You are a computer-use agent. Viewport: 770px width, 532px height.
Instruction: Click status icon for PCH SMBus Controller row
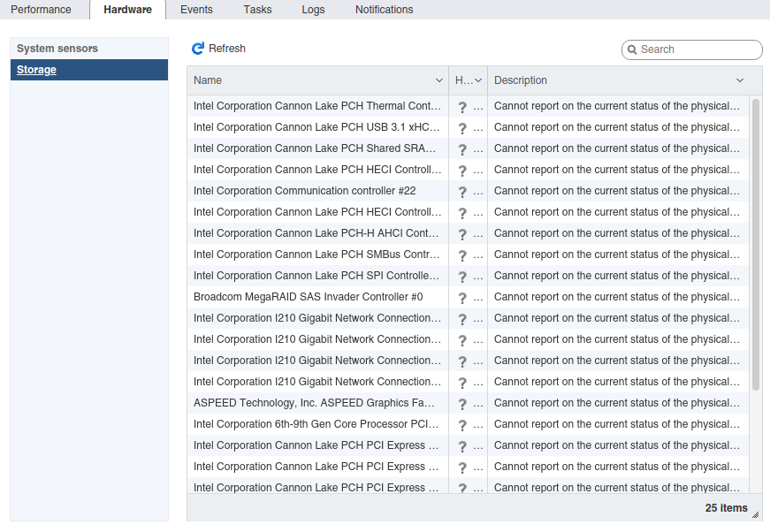pyautogui.click(x=461, y=255)
